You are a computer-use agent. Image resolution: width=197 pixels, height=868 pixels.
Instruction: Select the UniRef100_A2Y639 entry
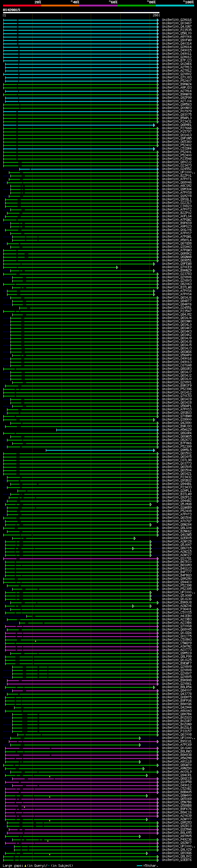177,816
